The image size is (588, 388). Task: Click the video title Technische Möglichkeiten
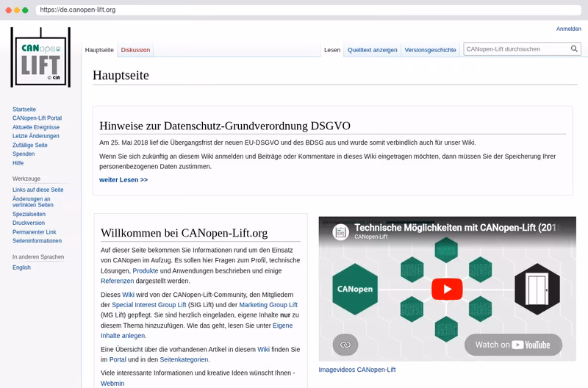point(456,228)
